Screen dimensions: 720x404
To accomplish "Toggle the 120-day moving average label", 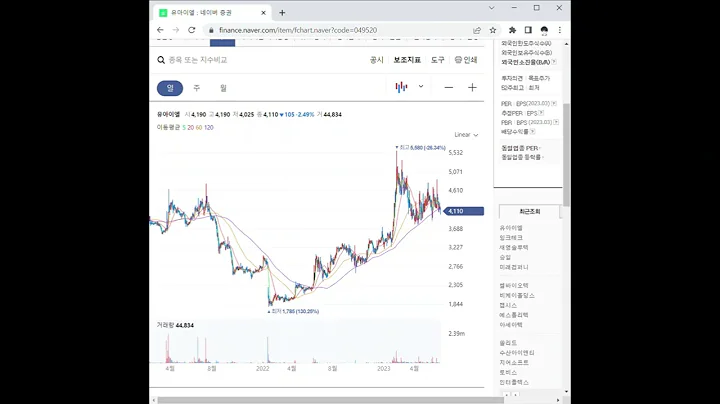I will pos(209,128).
